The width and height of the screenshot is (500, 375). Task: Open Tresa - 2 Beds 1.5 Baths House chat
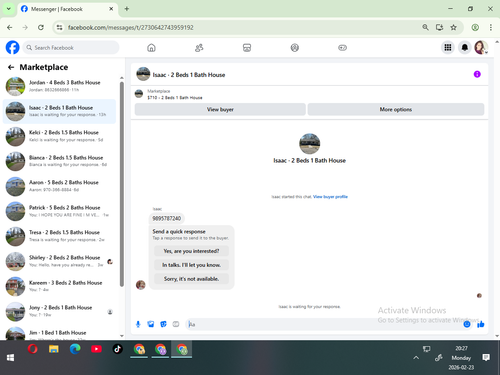coord(59,236)
